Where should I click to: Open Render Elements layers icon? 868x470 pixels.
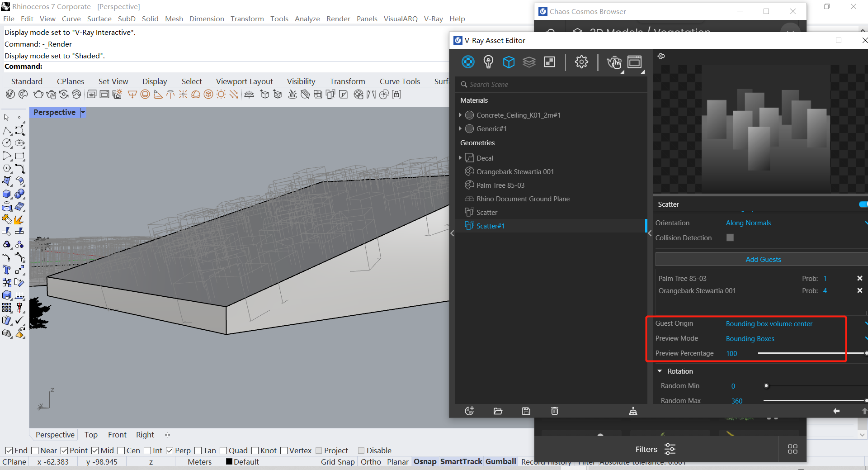[529, 62]
